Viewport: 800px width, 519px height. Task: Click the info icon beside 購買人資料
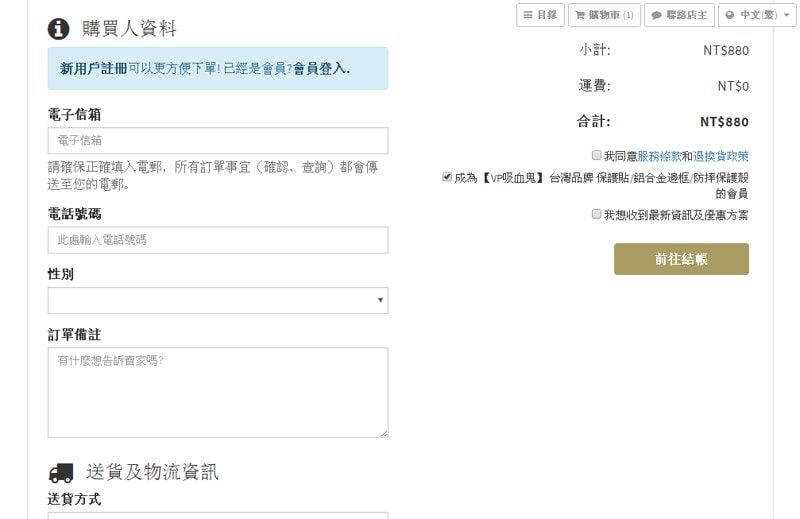pos(59,28)
